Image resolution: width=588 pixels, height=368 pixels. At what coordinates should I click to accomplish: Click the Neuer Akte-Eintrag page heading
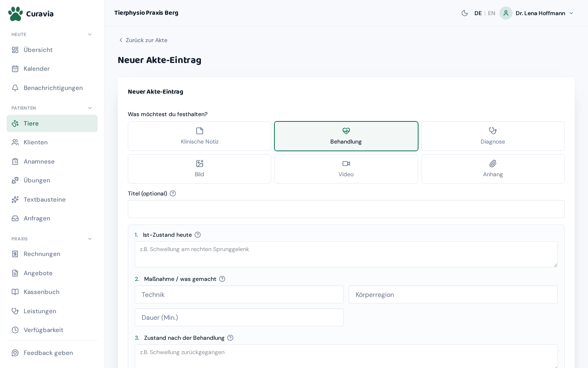pos(159,60)
